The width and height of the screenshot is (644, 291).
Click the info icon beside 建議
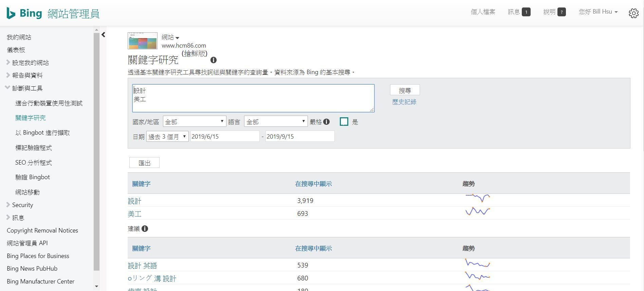[x=145, y=229]
